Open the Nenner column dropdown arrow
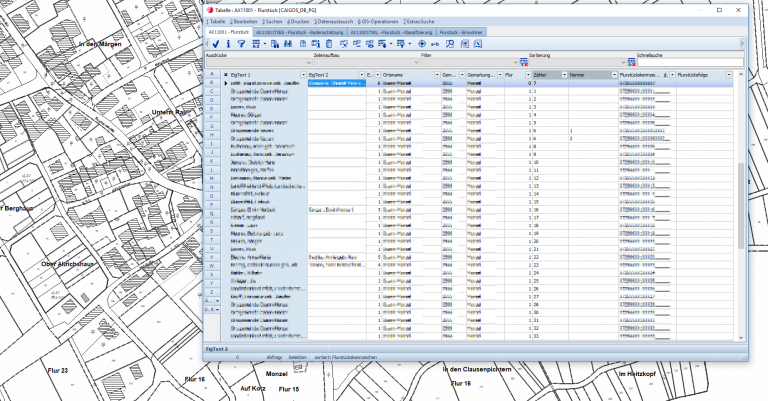The image size is (768, 401). click(x=614, y=75)
